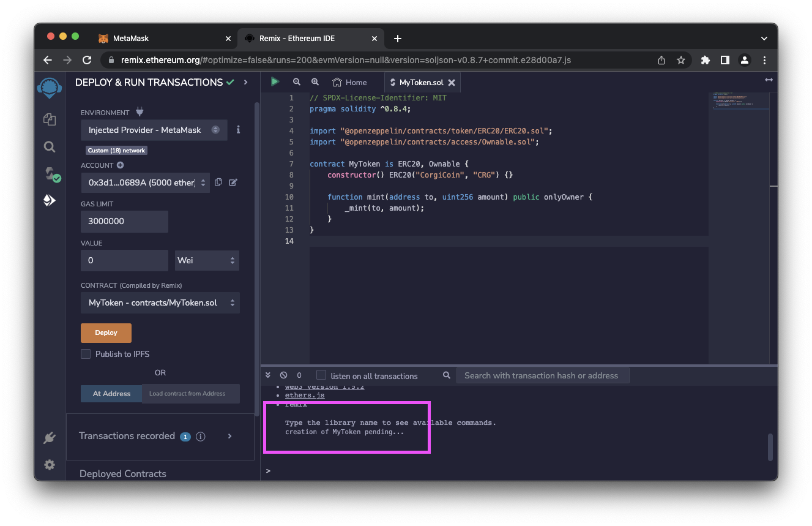Click pending transactions counter 0

pyautogui.click(x=299, y=375)
